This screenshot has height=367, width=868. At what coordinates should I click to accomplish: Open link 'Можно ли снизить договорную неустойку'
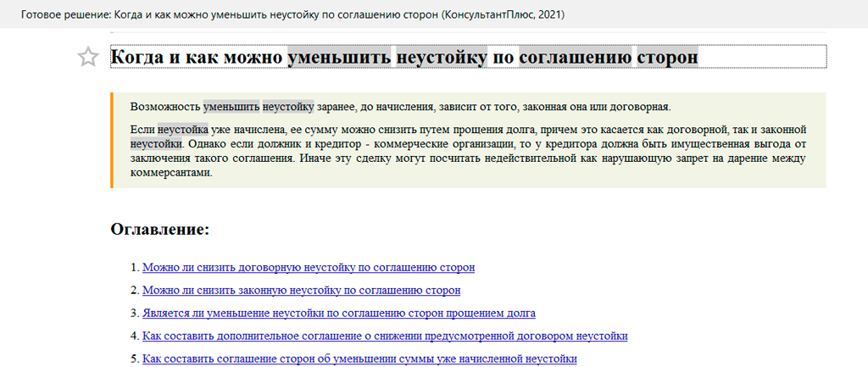[309, 267]
